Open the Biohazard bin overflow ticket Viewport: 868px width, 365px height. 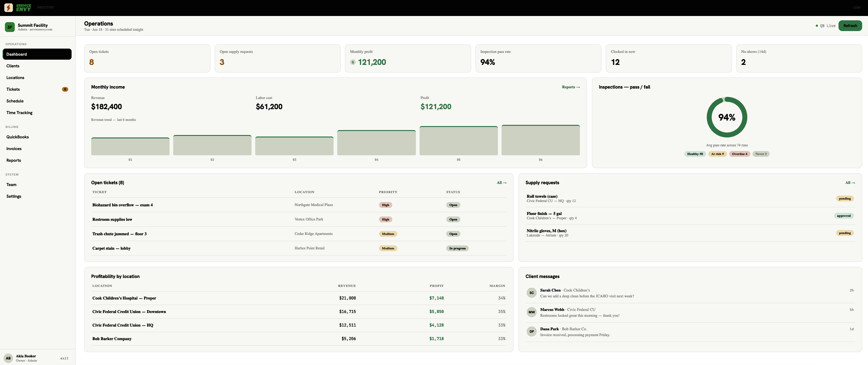click(299, 205)
